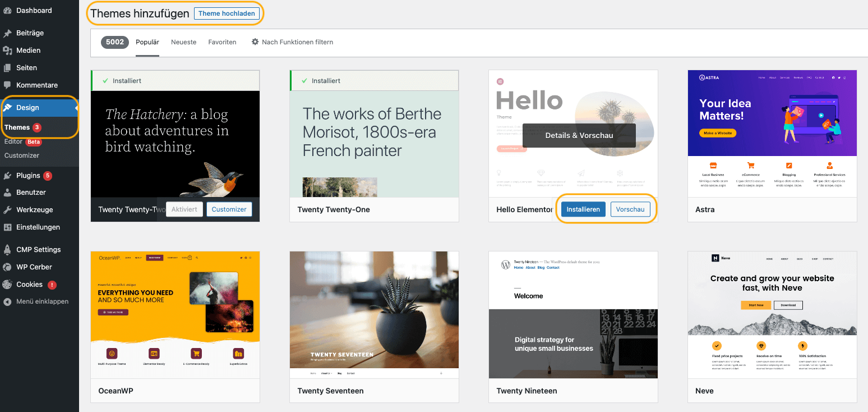Open the Kommentare menu label
This screenshot has width=868, height=412.
click(x=37, y=85)
